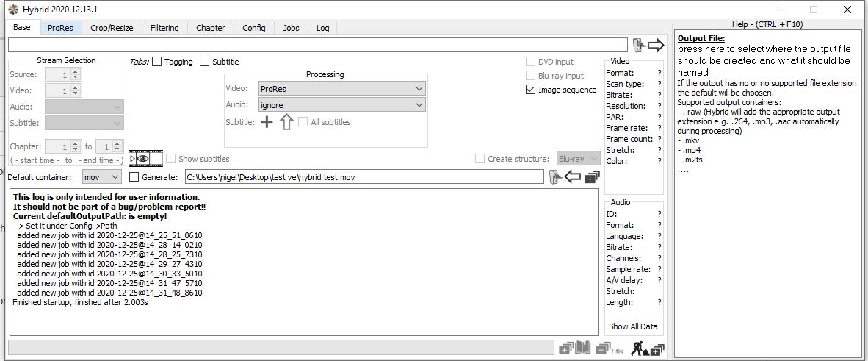Click the output path text field
This screenshot has width=868, height=361.
pyautogui.click(x=364, y=177)
